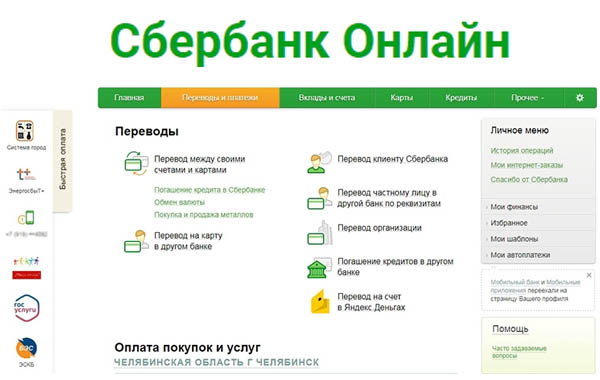Click the Система город sidebar icon
Viewport: 600px width, 380px height.
[25, 130]
